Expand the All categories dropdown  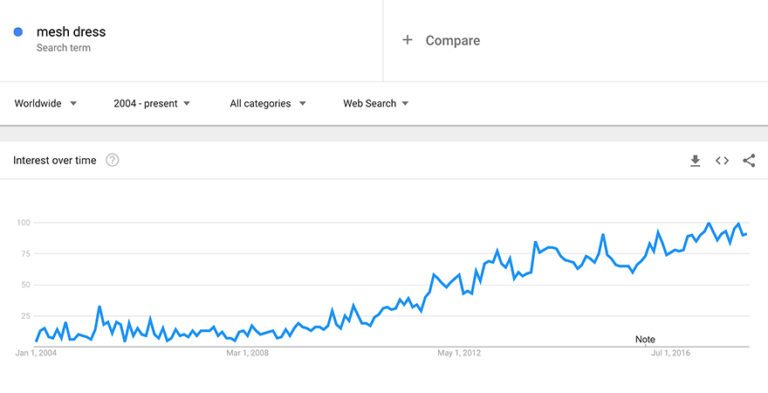tap(268, 103)
